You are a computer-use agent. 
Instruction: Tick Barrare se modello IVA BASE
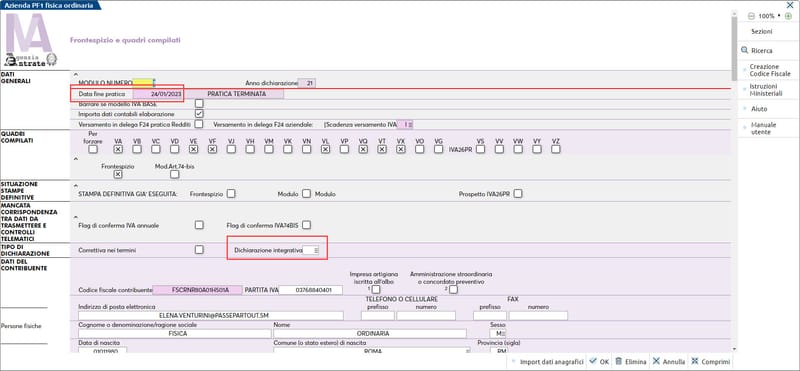pyautogui.click(x=199, y=104)
